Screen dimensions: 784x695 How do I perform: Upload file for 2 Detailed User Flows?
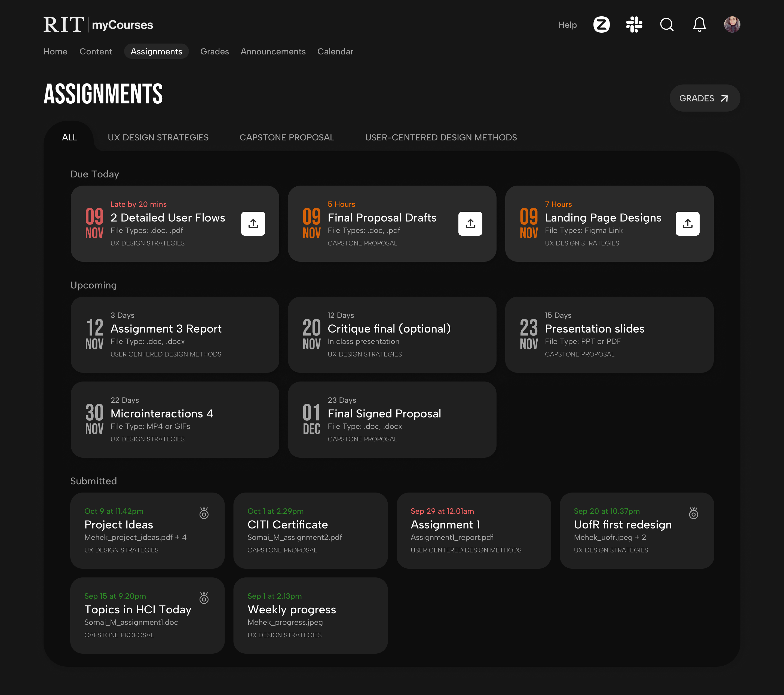click(253, 223)
